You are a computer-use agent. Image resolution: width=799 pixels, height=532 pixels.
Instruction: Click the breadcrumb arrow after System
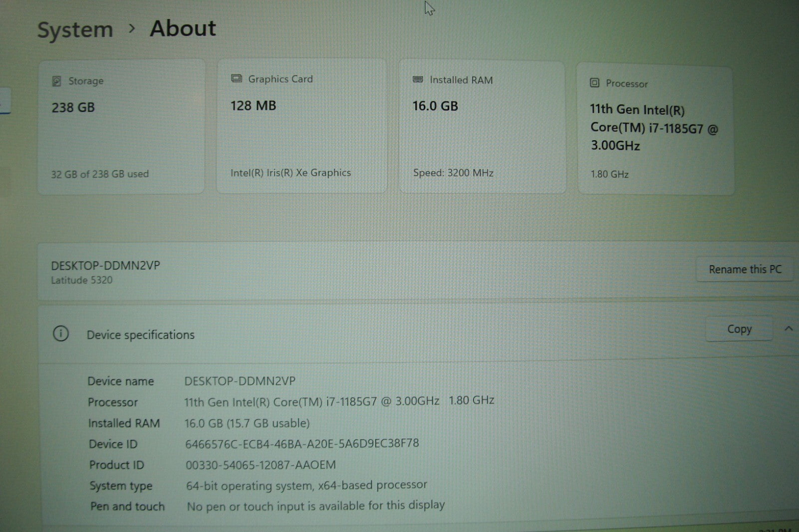[x=132, y=29]
